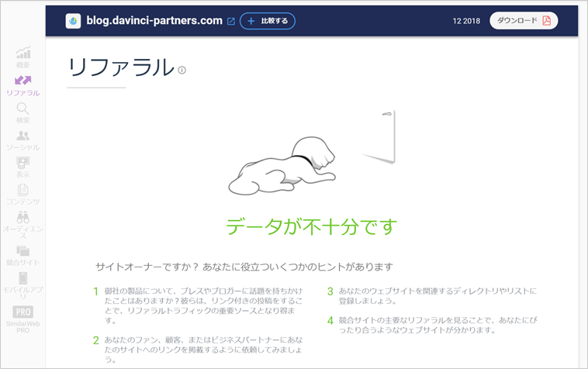This screenshot has width=588, height=369.
Task: Click the データが不十分です message
Action: coord(311,226)
